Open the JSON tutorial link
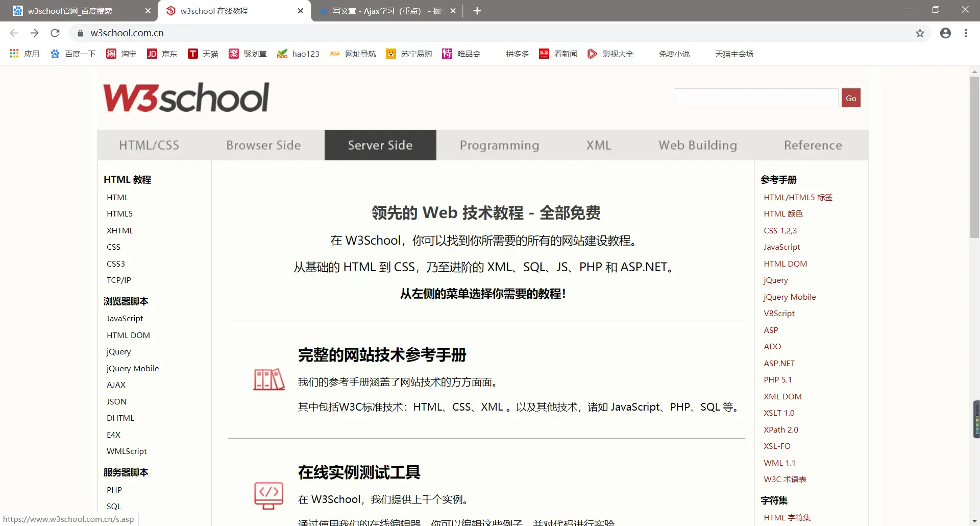 point(116,402)
